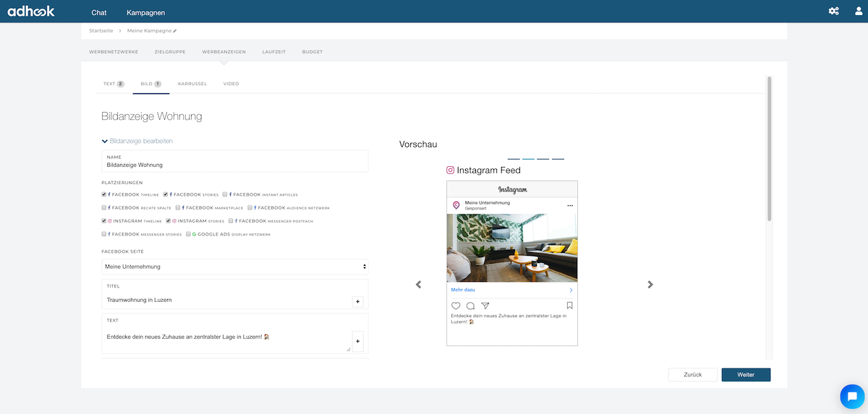Screen dimensions: 868x414
Task: Click the share paper plane icon
Action: coord(485,306)
